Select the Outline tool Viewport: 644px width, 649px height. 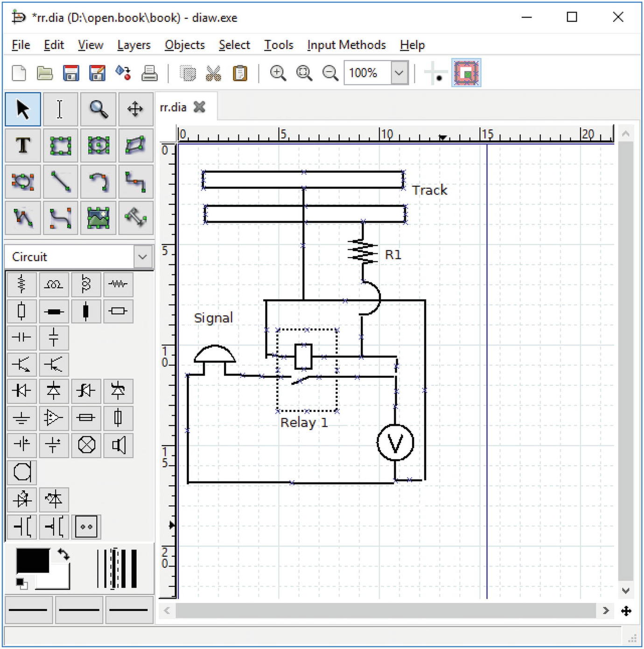coord(136,217)
